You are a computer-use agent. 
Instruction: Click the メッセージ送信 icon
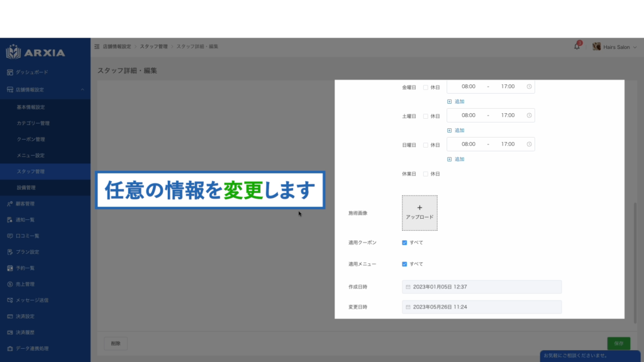pos(10,300)
